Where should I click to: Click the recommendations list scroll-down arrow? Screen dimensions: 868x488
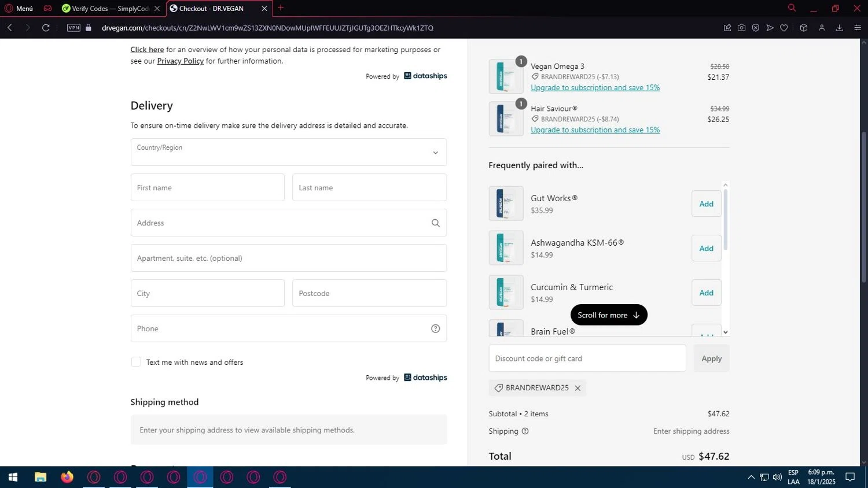click(x=726, y=332)
